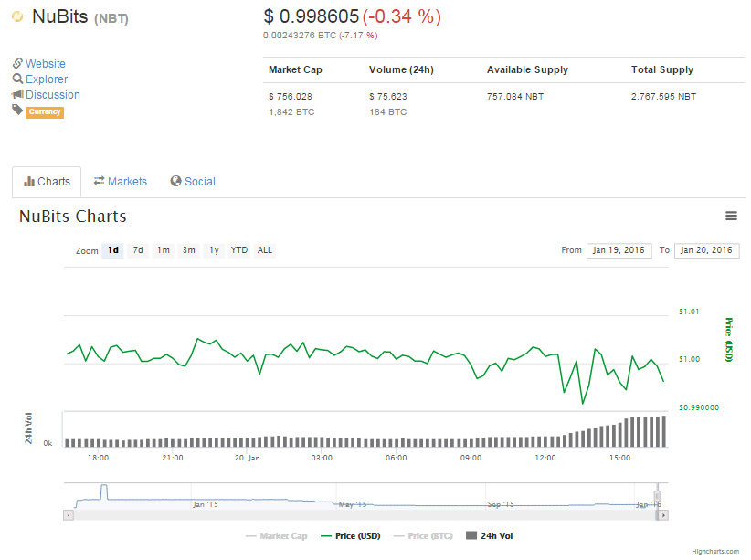Screen dimensions: 751x560
Task: Toggle the 24h Vol series in legend
Action: (x=490, y=536)
